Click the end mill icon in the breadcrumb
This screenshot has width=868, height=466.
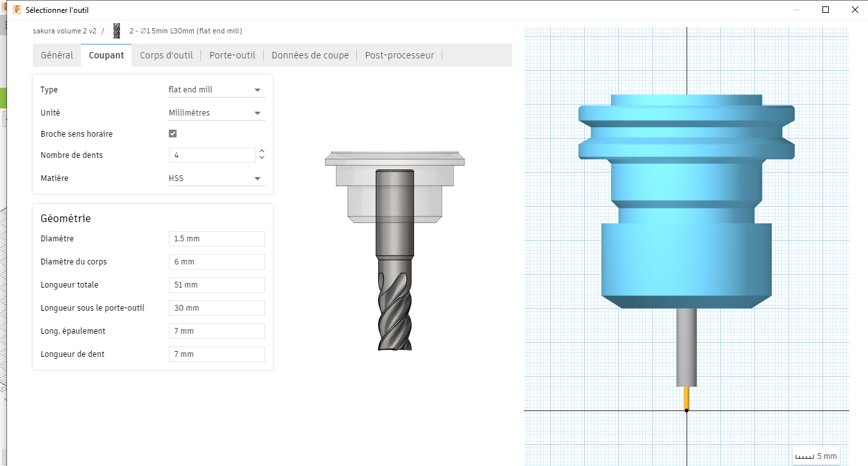[116, 31]
